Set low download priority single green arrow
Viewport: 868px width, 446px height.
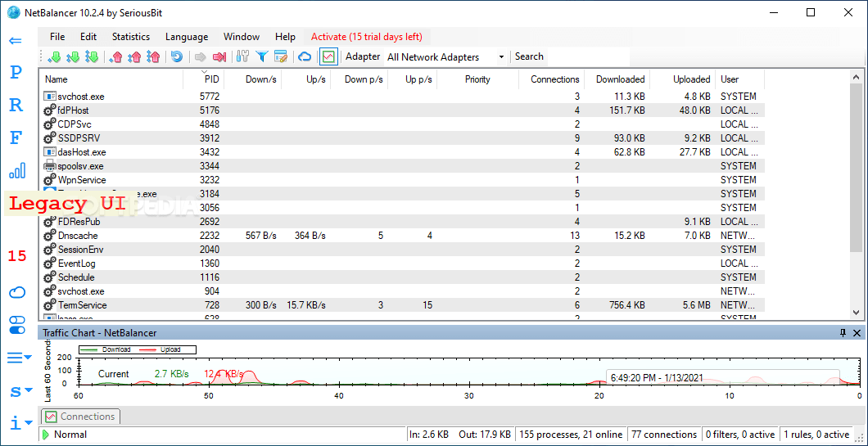[54, 56]
